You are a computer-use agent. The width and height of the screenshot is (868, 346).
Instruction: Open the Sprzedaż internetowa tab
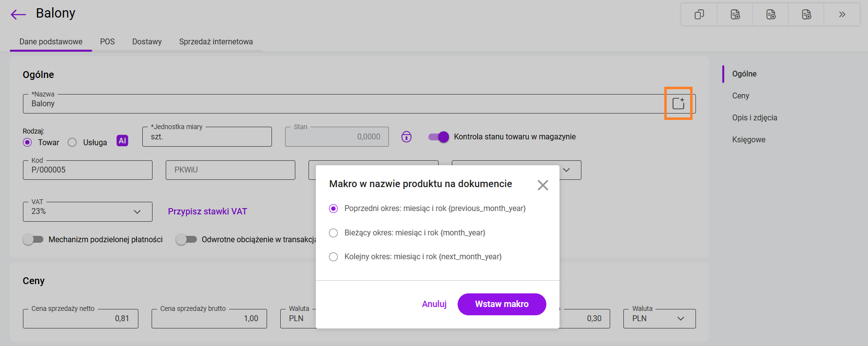(x=216, y=42)
